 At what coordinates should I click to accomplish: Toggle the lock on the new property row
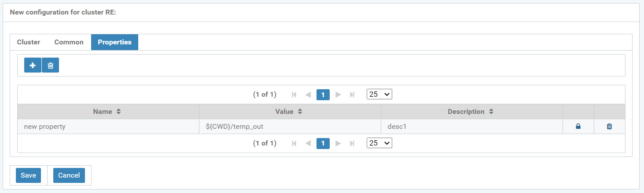[578, 127]
